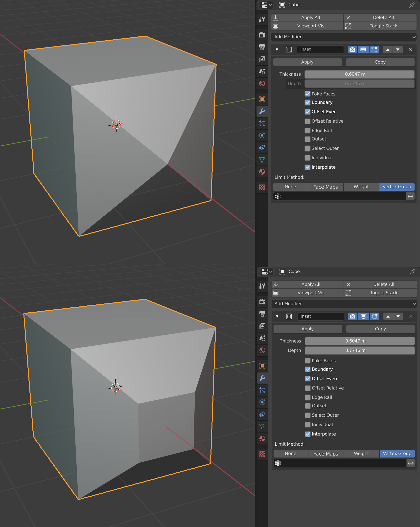420x527 pixels.
Task: Enable Poke Faces in bottom panel
Action: (308, 361)
